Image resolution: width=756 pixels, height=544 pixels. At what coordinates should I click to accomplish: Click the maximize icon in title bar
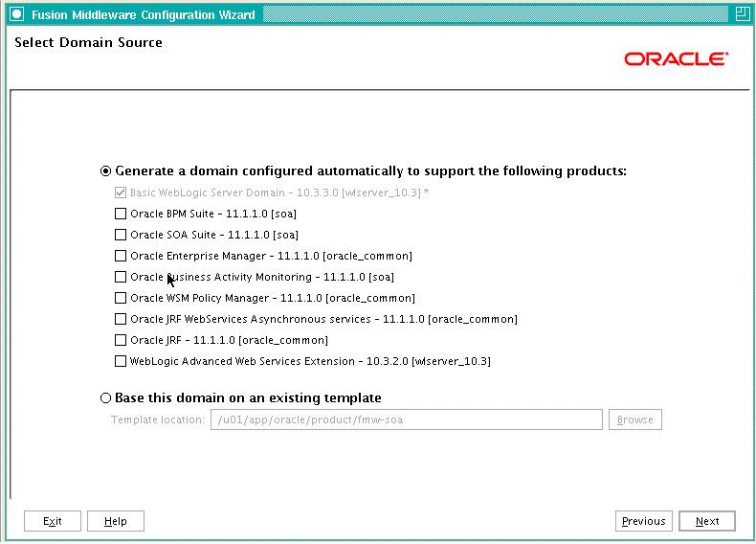pyautogui.click(x=742, y=14)
